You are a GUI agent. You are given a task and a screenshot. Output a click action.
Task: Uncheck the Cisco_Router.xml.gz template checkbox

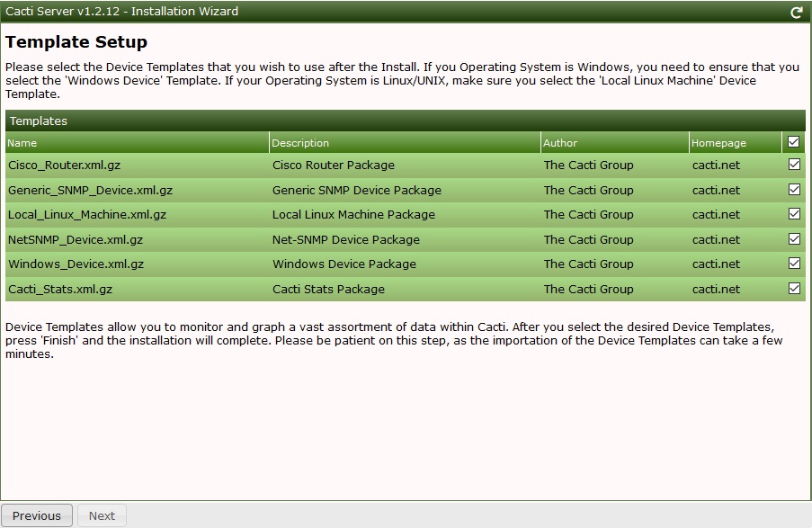tap(794, 165)
